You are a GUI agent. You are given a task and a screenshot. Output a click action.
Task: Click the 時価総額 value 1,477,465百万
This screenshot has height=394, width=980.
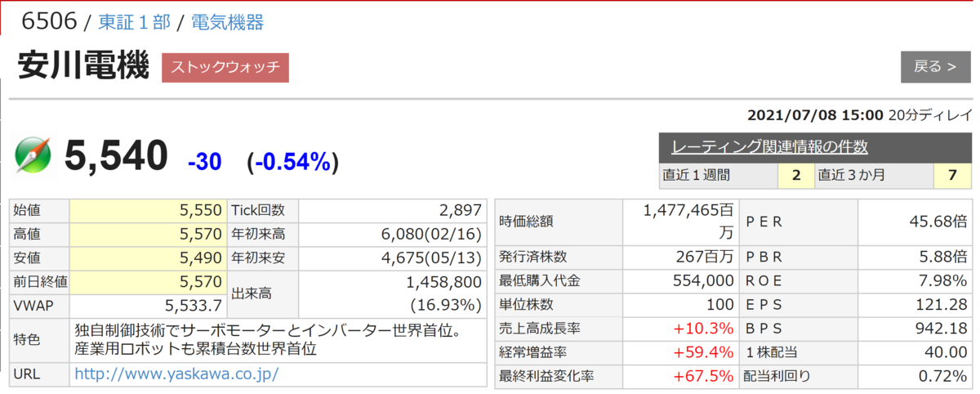[x=690, y=221]
